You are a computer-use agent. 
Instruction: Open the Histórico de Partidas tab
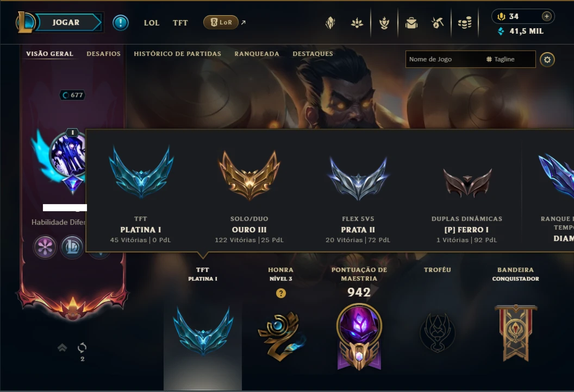[178, 54]
